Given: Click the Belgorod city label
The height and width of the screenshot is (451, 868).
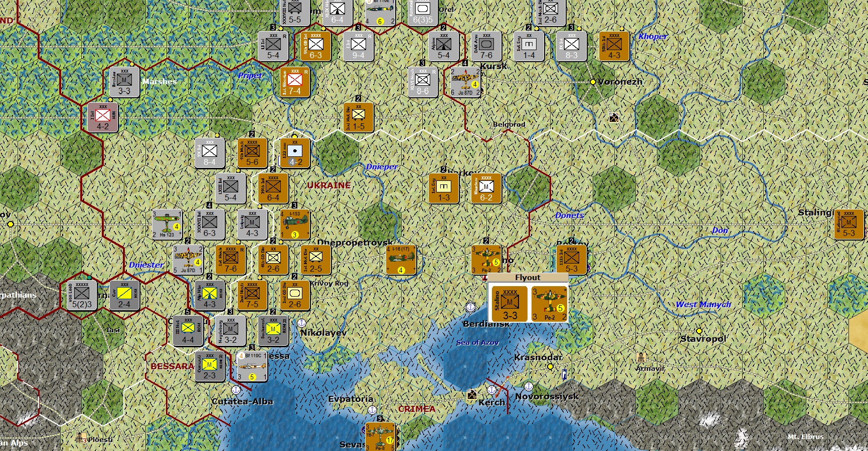Looking at the screenshot, I should pos(509,124).
